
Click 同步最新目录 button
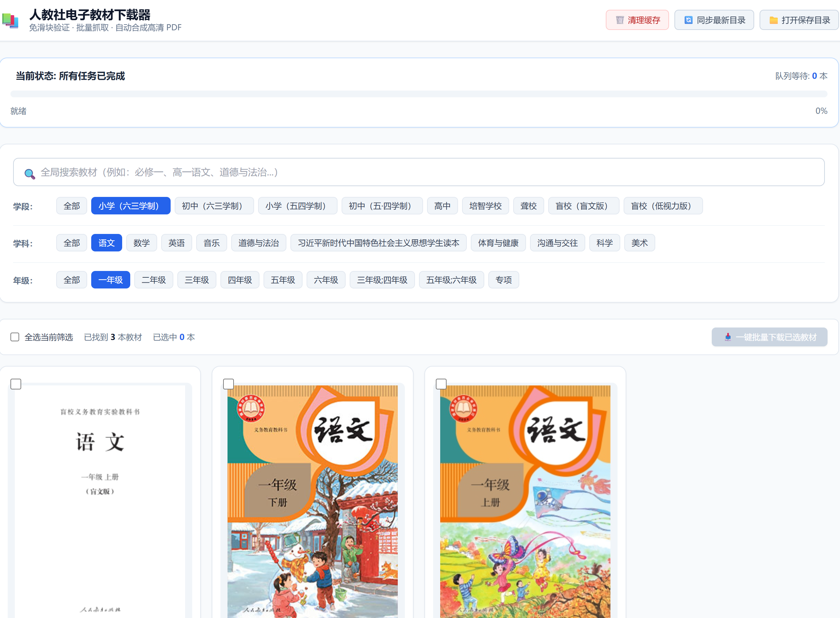pos(714,20)
